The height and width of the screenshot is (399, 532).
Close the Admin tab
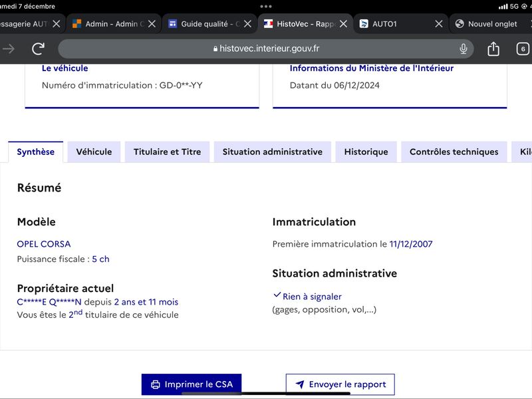(x=152, y=24)
